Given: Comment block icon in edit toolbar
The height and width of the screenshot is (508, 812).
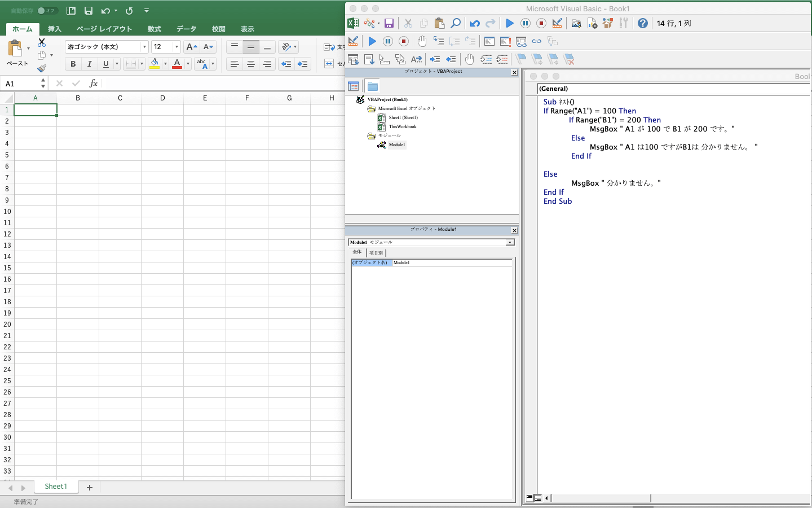Looking at the screenshot, I should pos(486,59).
